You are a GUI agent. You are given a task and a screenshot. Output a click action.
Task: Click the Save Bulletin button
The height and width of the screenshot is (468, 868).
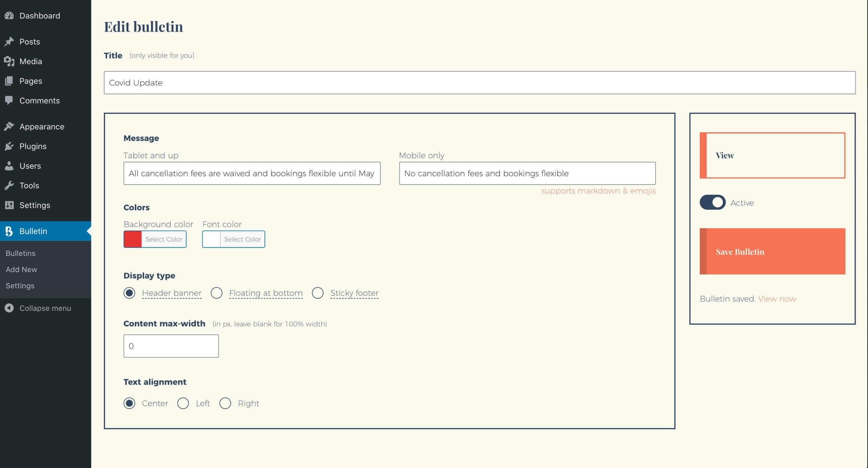[772, 252]
